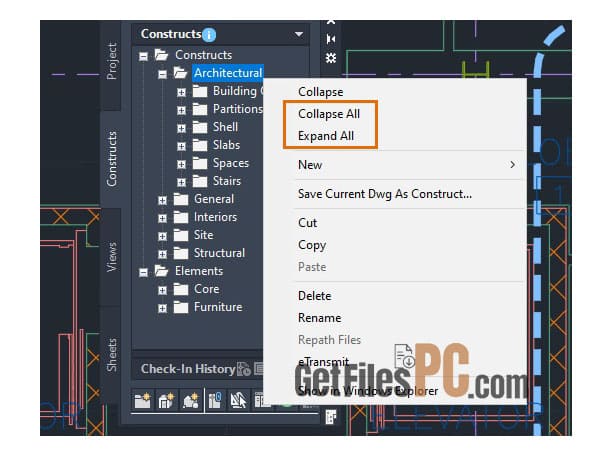Viewport: 610px width, 454px height.
Task: Click the Check-In History header
Action: click(x=188, y=369)
